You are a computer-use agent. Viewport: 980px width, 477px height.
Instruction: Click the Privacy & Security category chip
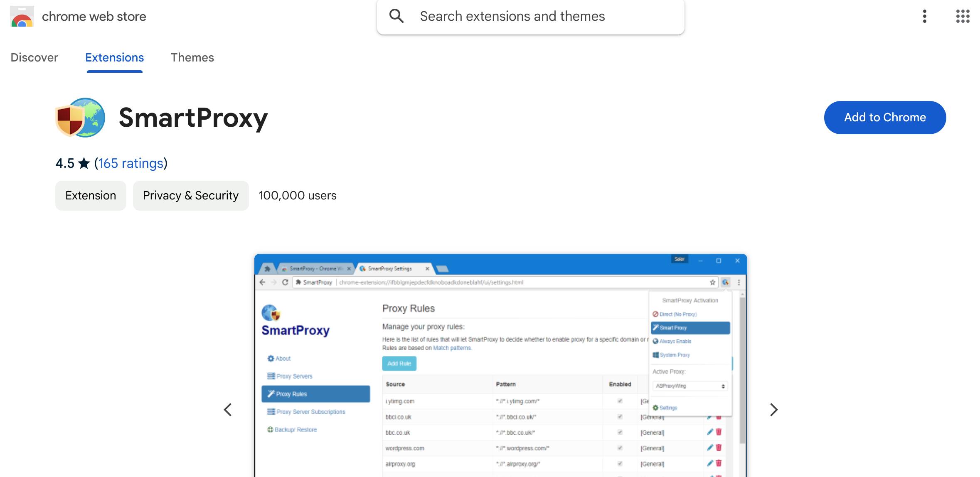[191, 196]
